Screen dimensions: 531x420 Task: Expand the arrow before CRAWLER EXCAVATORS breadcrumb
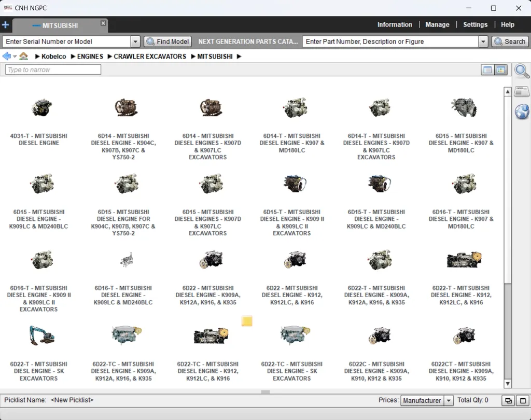coord(110,57)
